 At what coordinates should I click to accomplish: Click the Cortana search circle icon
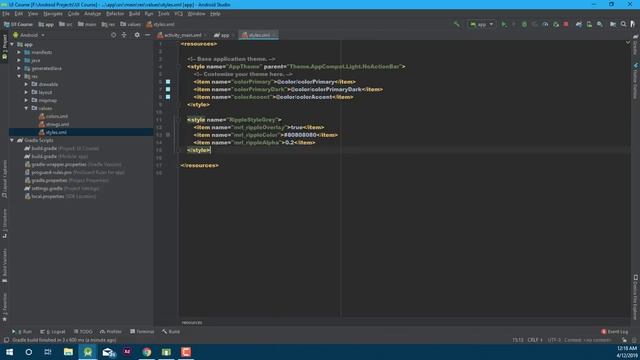(x=29, y=352)
